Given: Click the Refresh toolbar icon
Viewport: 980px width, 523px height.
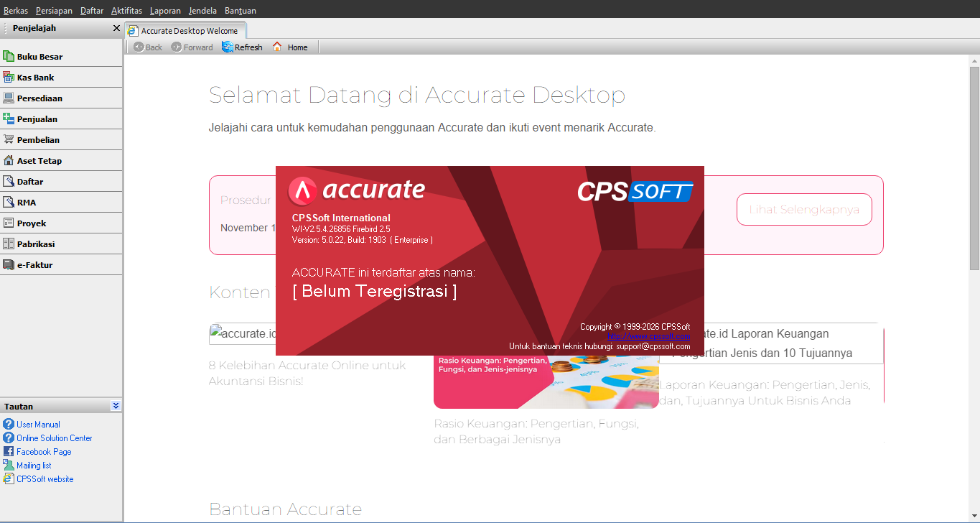Looking at the screenshot, I should [228, 47].
